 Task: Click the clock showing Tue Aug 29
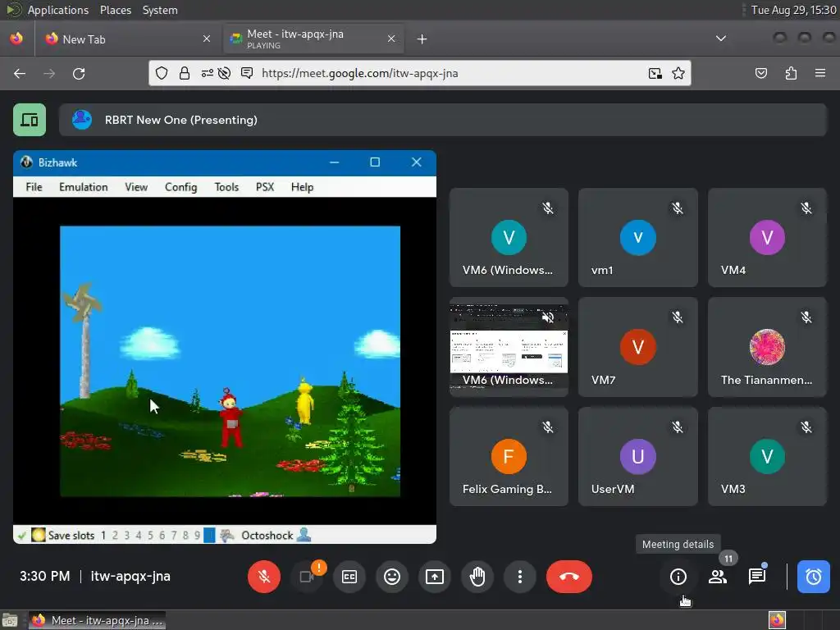tap(793, 10)
